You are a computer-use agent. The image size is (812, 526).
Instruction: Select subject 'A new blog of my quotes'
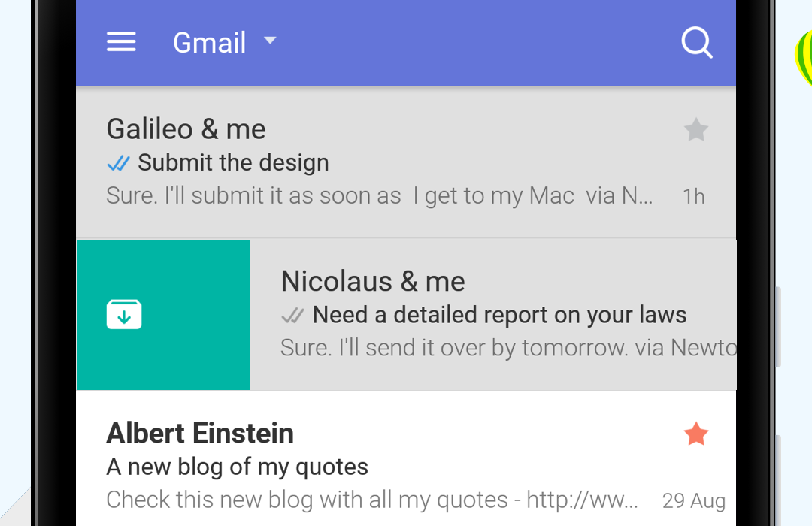click(237, 467)
